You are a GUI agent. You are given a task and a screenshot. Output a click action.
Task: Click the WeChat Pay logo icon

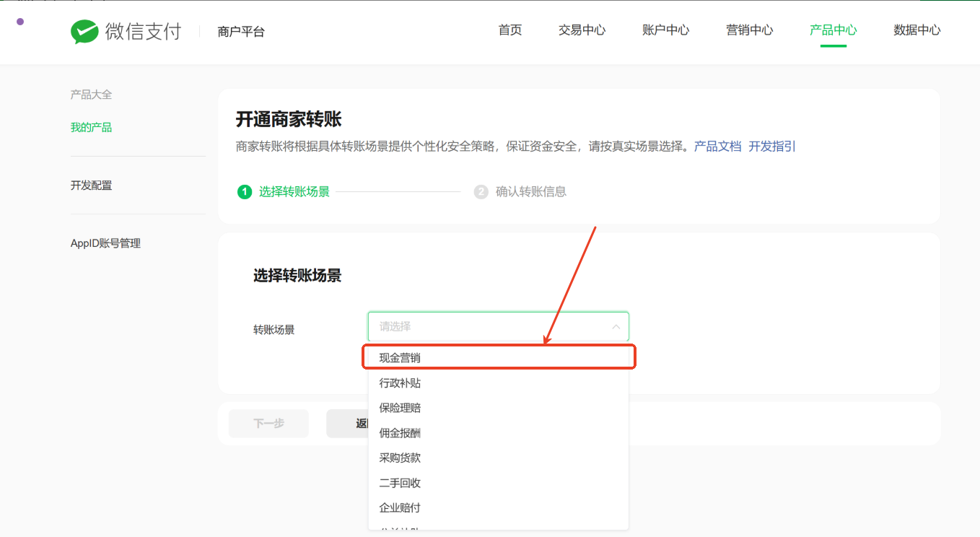tap(84, 32)
